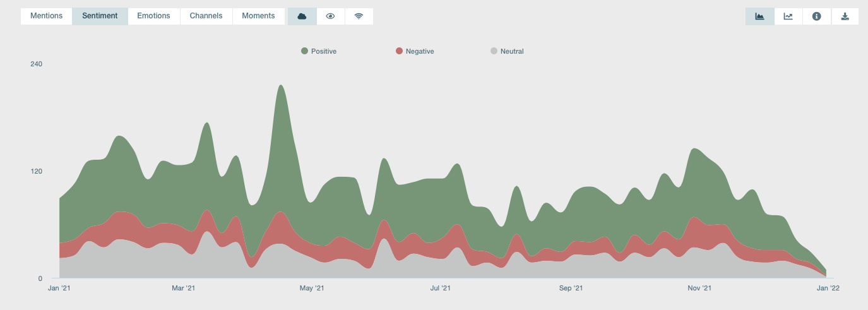Toggle the eye views icon

[x=330, y=16]
